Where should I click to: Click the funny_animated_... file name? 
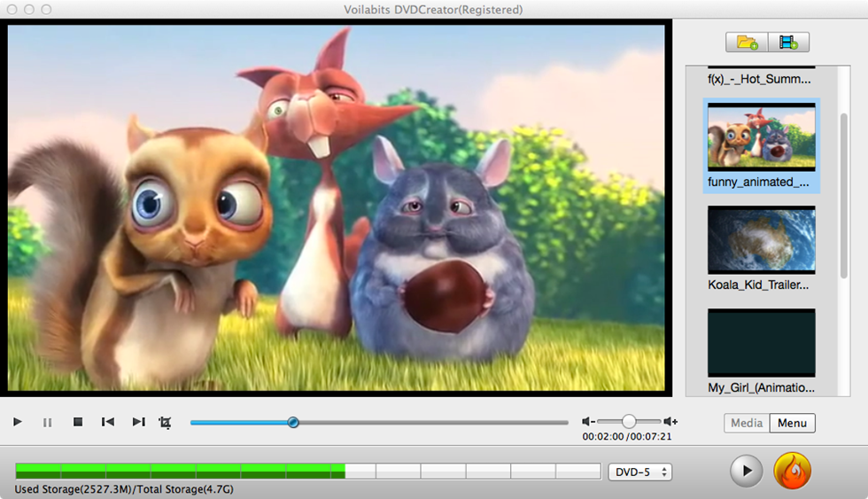[x=758, y=183]
